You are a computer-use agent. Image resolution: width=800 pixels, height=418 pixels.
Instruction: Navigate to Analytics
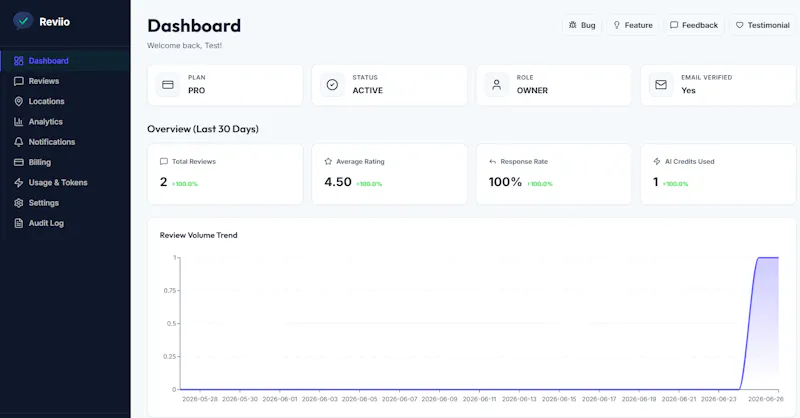click(x=65, y=121)
